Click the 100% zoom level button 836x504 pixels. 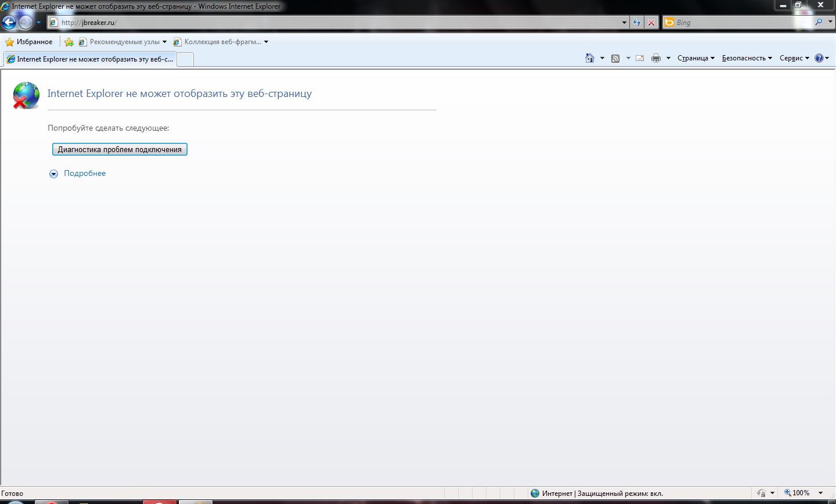click(x=797, y=493)
